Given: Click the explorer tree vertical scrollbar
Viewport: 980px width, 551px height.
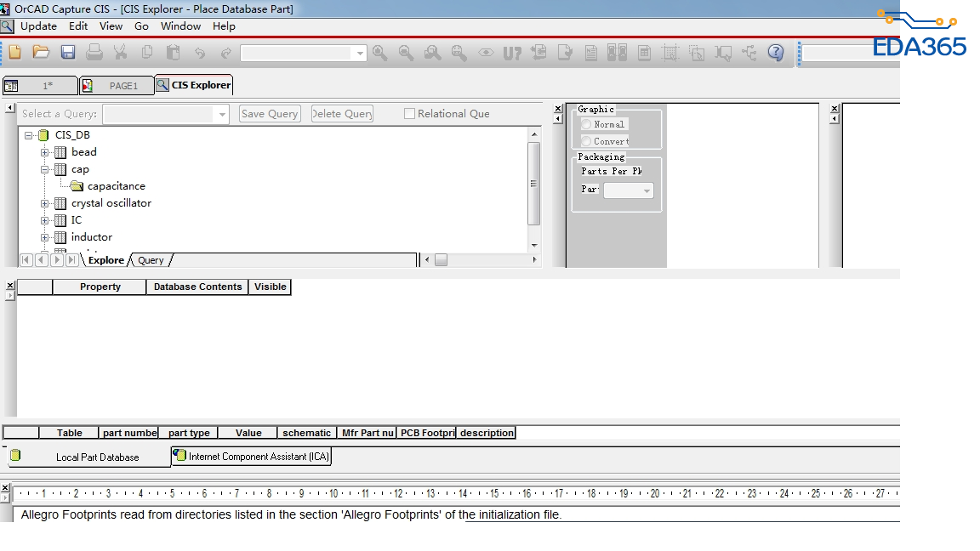Looking at the screenshot, I should [533, 184].
